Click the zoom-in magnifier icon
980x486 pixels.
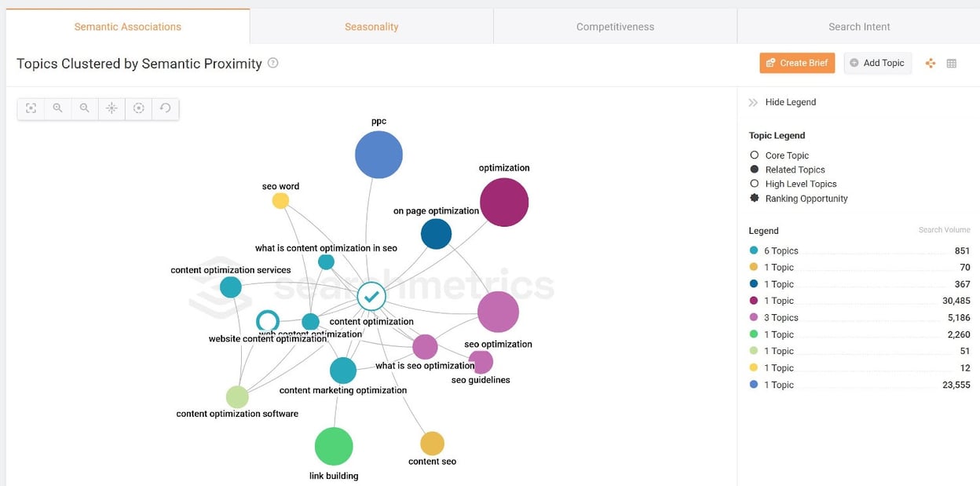[58, 108]
